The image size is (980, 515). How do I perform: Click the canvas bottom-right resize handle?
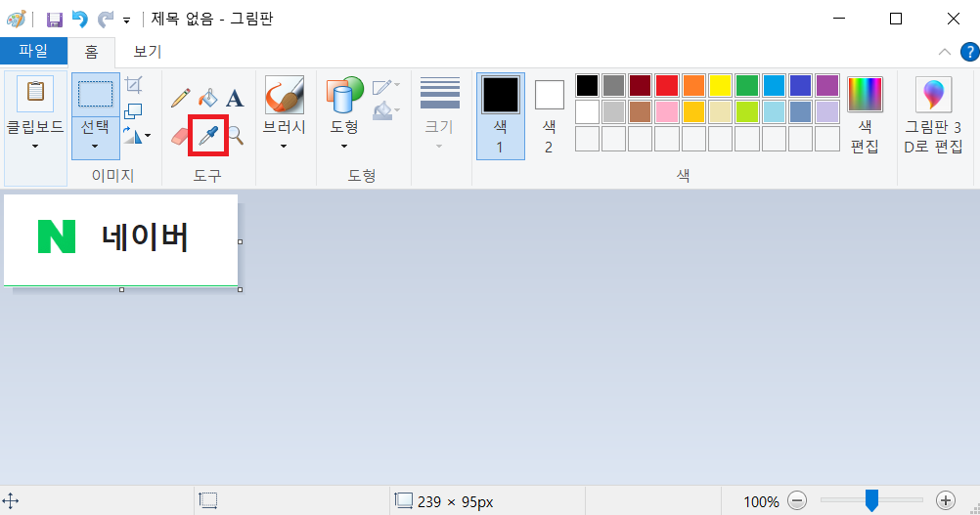(240, 289)
